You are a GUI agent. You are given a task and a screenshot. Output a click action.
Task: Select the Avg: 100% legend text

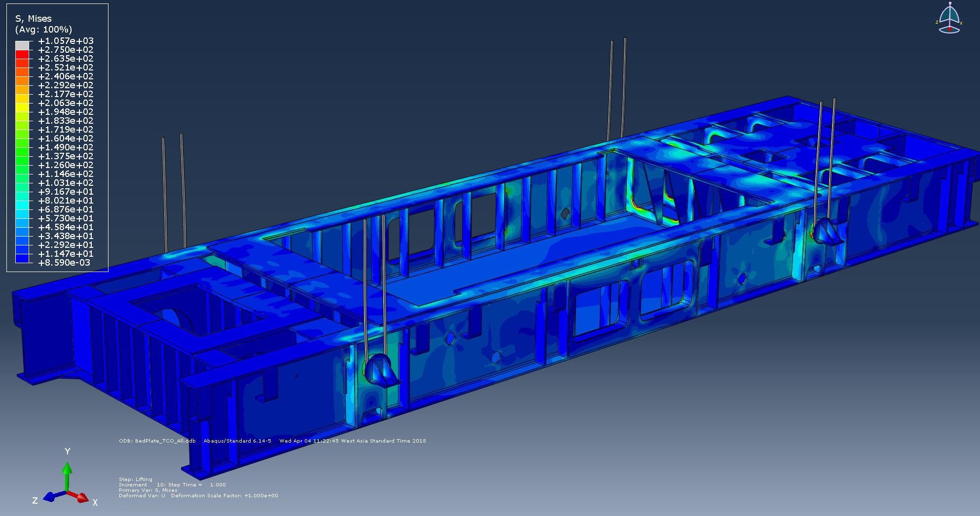click(43, 30)
